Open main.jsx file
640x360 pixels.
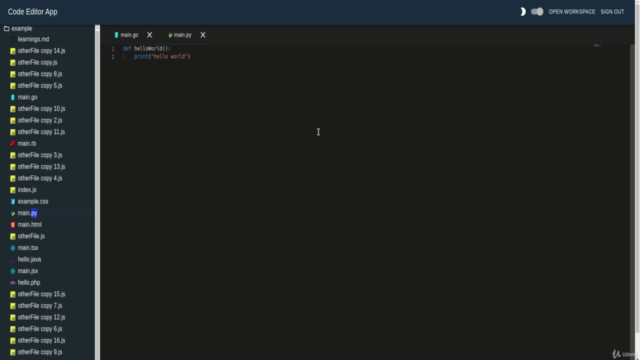coord(28,271)
